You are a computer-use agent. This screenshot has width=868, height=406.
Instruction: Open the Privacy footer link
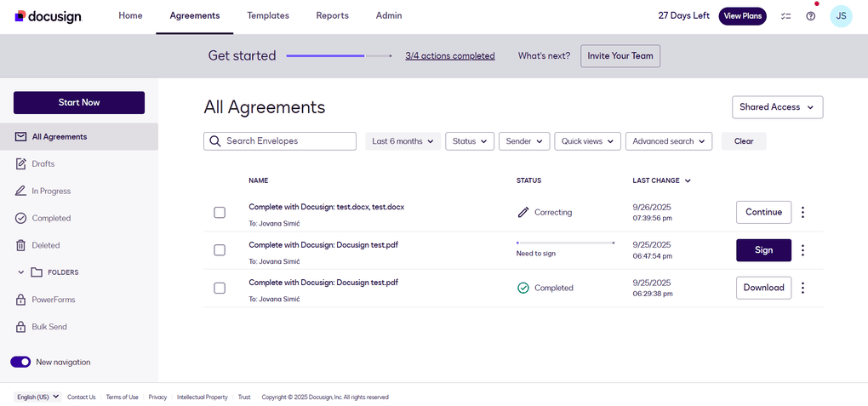[157, 397]
